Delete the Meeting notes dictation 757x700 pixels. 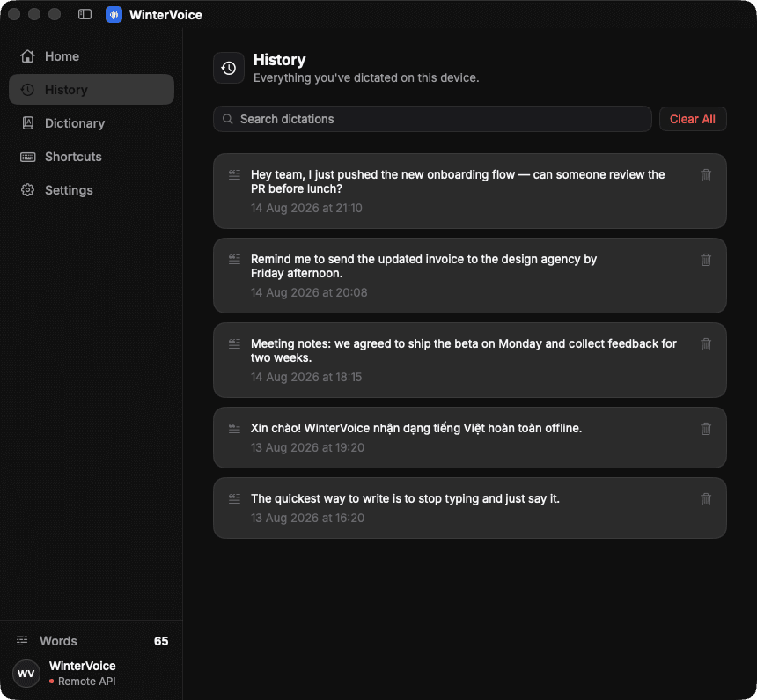(706, 344)
